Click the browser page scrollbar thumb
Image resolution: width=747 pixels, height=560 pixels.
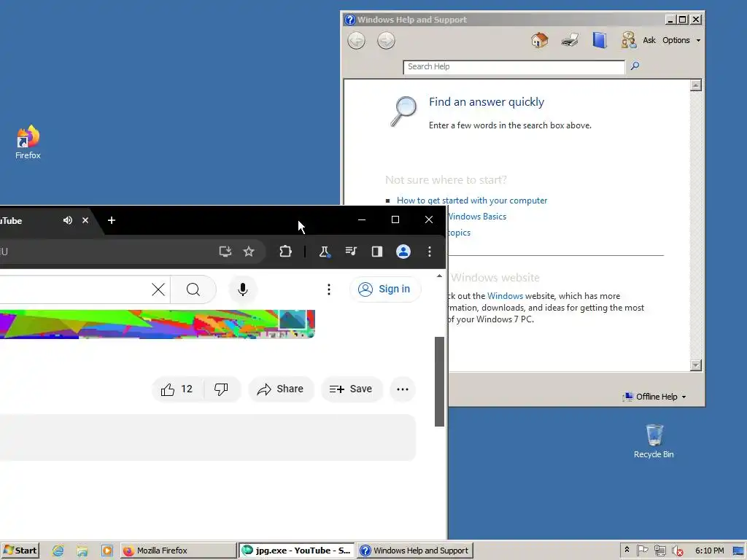pyautogui.click(x=439, y=381)
